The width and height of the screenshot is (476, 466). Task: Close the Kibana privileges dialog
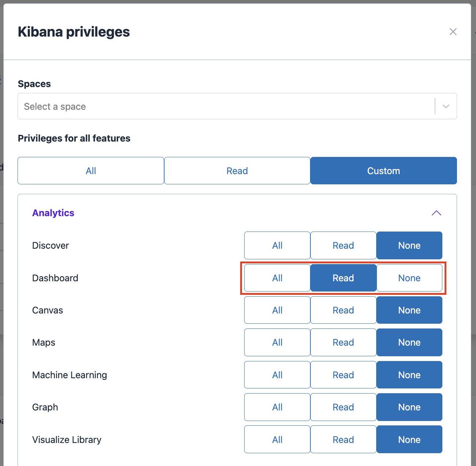click(453, 32)
